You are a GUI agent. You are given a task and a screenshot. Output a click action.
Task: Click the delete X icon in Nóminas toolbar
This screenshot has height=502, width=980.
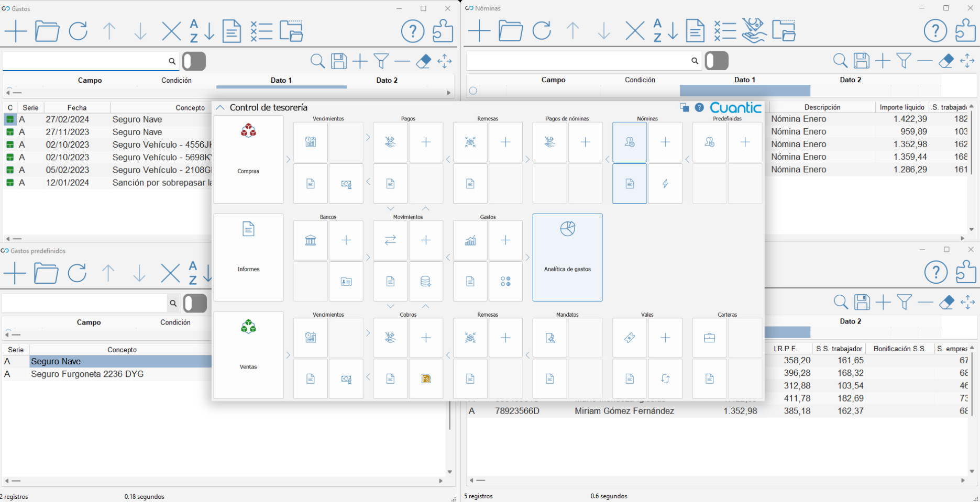635,31
